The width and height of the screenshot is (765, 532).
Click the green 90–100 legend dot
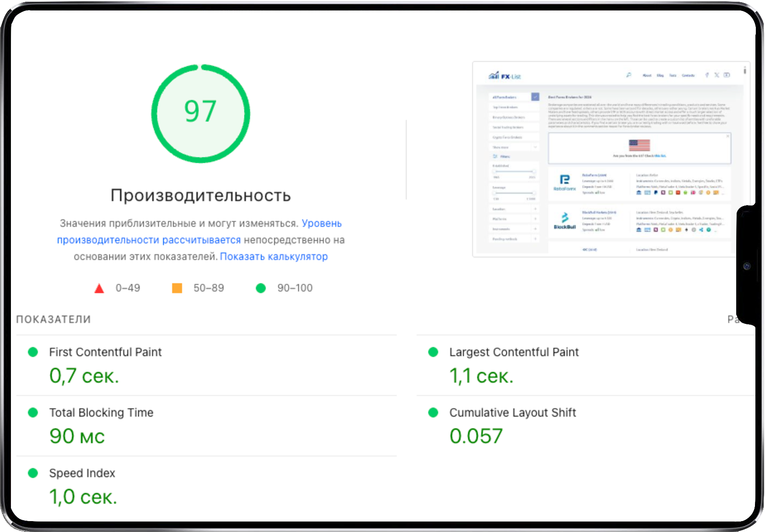261,288
